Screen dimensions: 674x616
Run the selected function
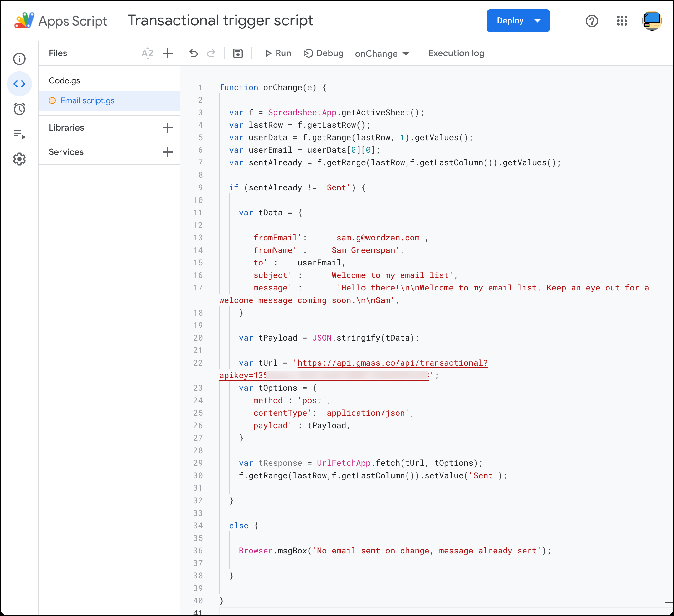[x=278, y=53]
